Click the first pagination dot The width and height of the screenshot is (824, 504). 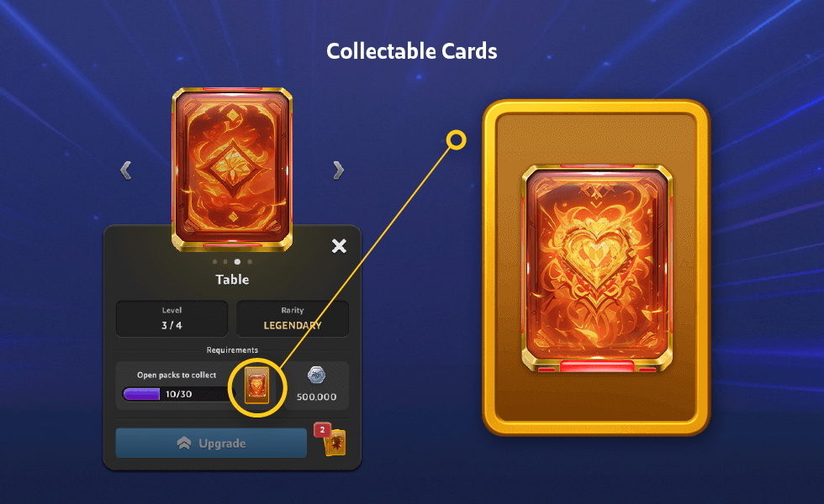[214, 261]
